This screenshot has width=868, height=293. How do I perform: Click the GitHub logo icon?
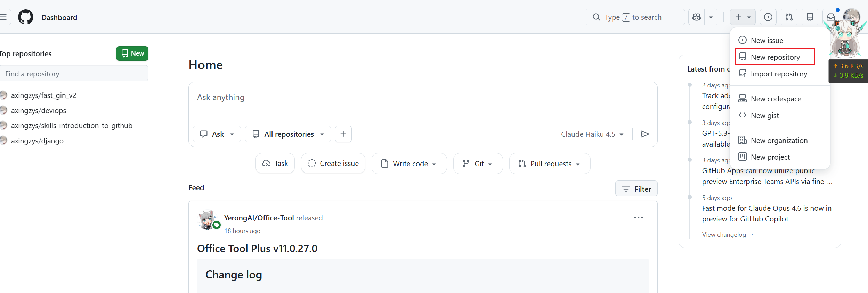[x=26, y=17]
